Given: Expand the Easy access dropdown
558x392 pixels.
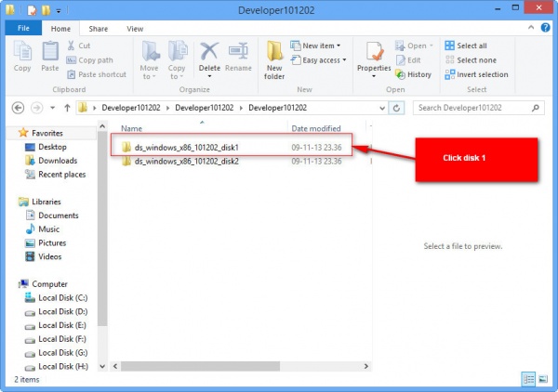Looking at the screenshot, I should [344, 60].
